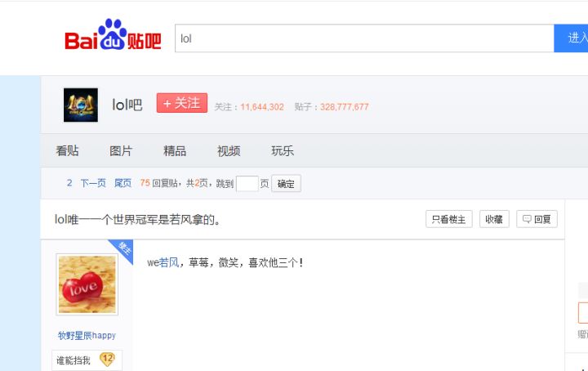Switch to the 看贴 tab
The image size is (588, 371).
click(x=67, y=151)
